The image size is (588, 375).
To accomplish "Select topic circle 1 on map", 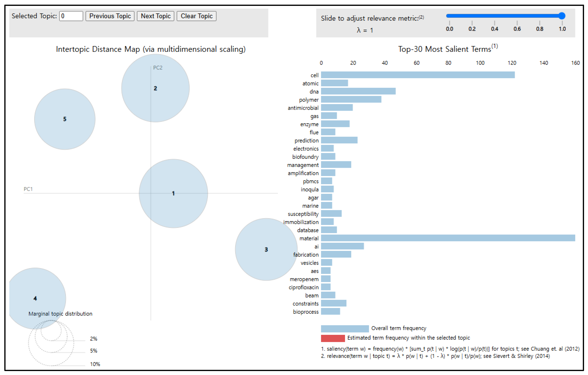I will tap(173, 193).
